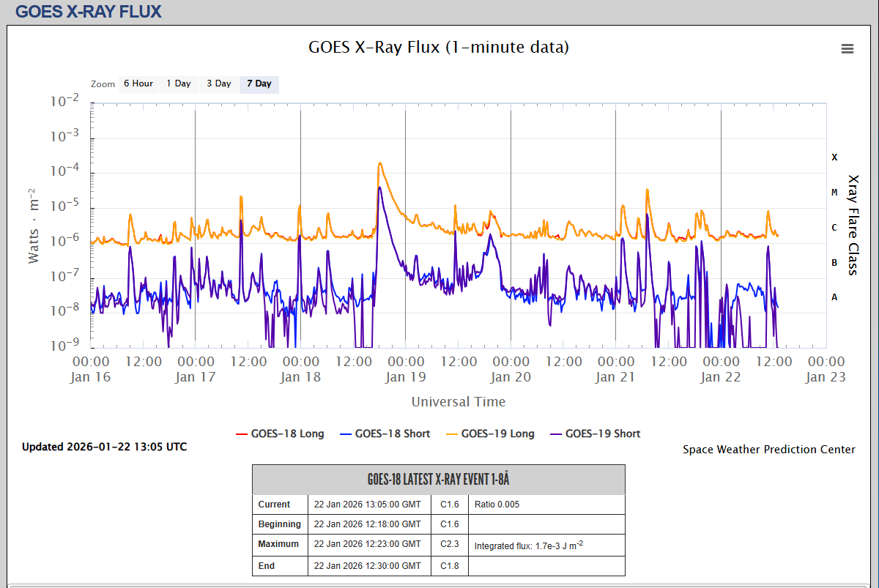This screenshot has height=588, width=879.
Task: Set chart zoom to 3 Day
Action: tap(218, 83)
